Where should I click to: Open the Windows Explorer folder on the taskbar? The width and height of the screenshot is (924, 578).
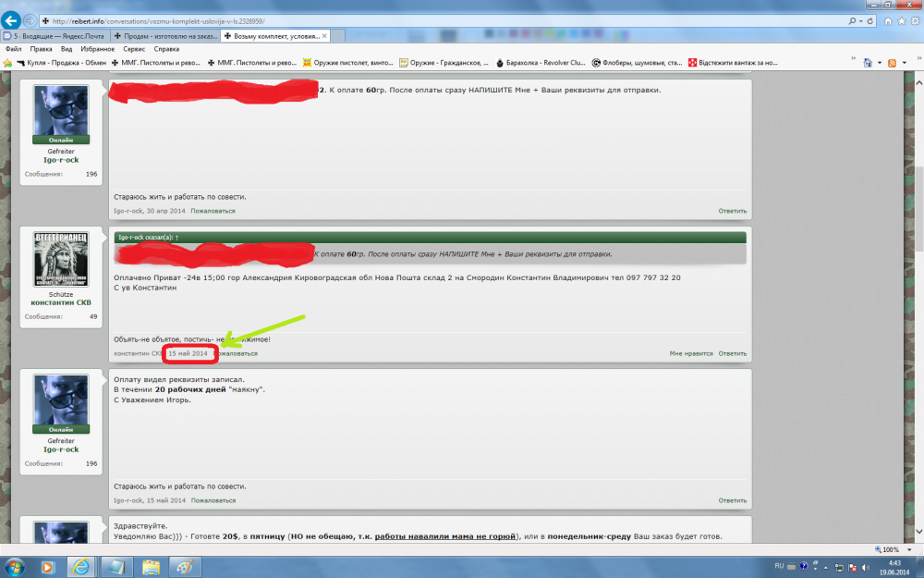coord(151,568)
